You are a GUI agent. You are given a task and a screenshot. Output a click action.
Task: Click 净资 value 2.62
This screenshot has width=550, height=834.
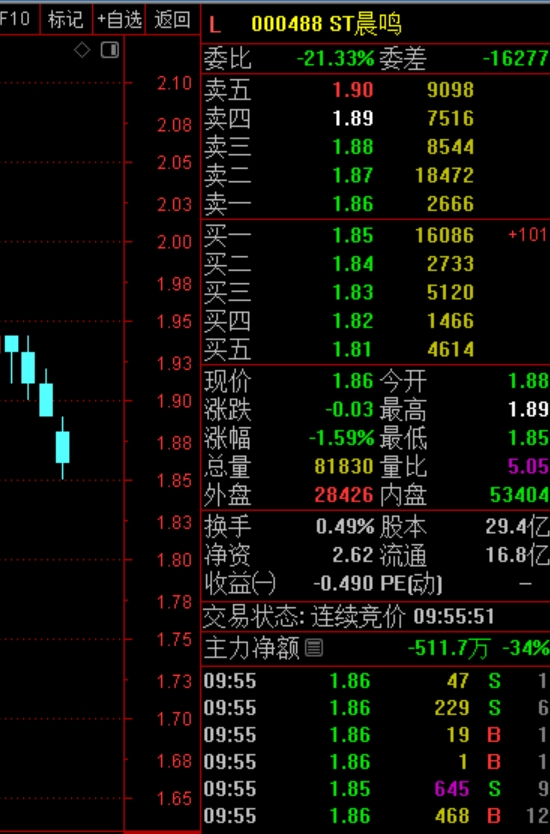tap(353, 555)
